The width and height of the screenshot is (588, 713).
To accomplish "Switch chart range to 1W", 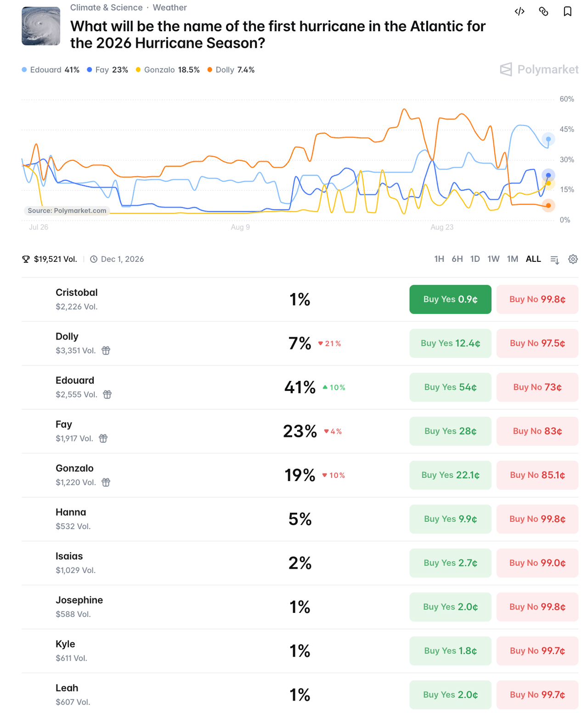I will [493, 259].
